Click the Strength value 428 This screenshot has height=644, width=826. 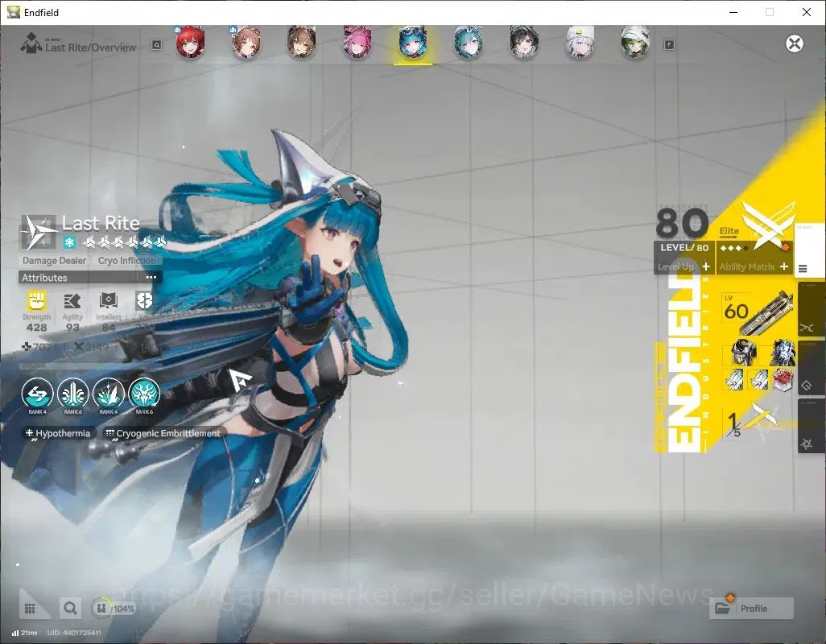pos(36,328)
